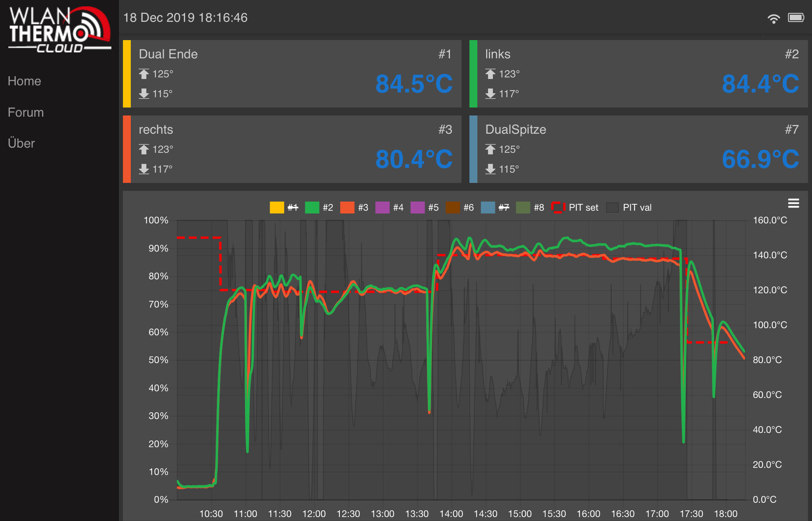The image size is (812, 521).
Task: Click the orange color bar of rechts
Action: click(x=127, y=149)
